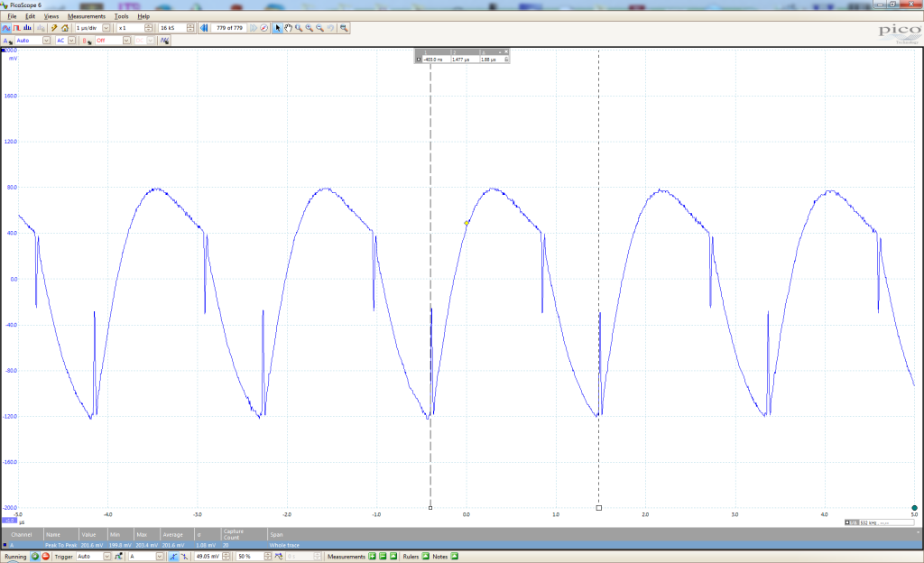
Task: Select the falling edge trigger
Action: click(x=184, y=557)
